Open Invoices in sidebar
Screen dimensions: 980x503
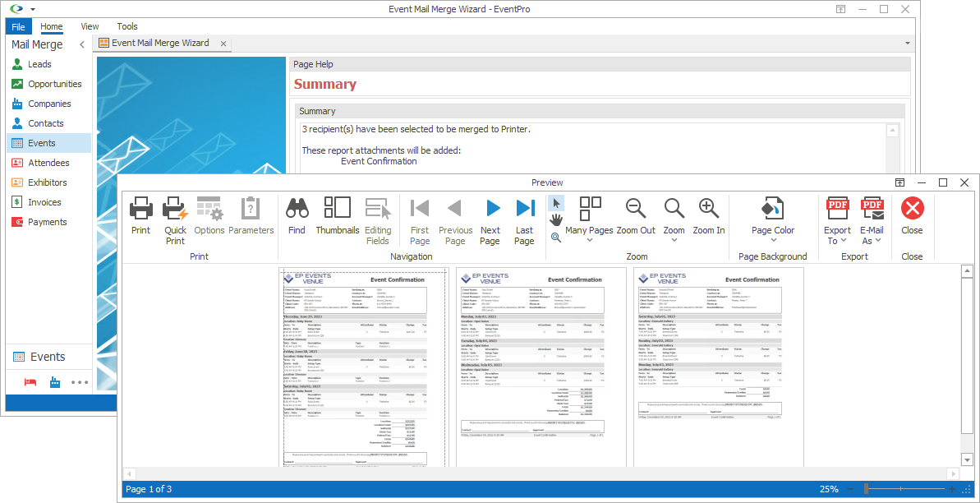point(48,202)
